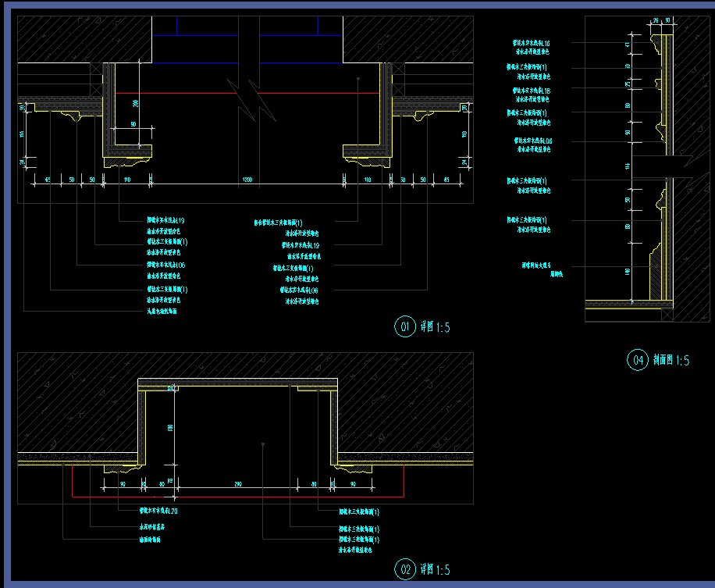Select the '详图 1:5' title beside marker 01
Image resolution: width=715 pixels, height=588 pixels.
click(x=435, y=327)
